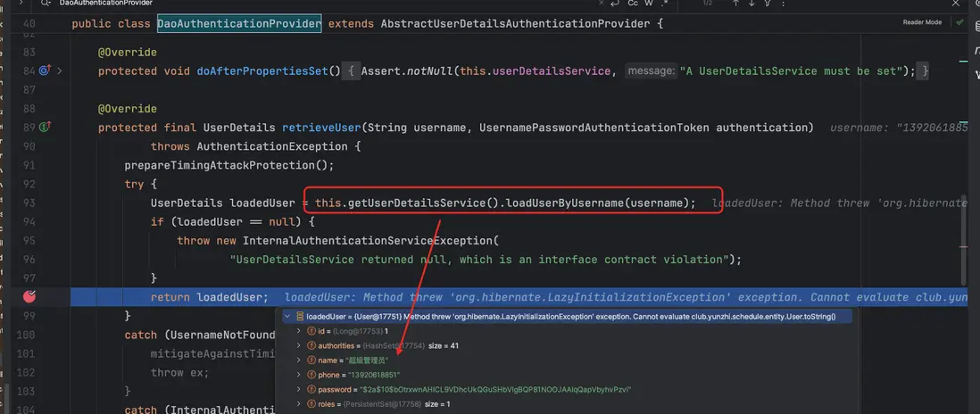Screen dimensions: 980x414
Task: Click the @Override annotation on line 88
Action: pyautogui.click(x=128, y=109)
